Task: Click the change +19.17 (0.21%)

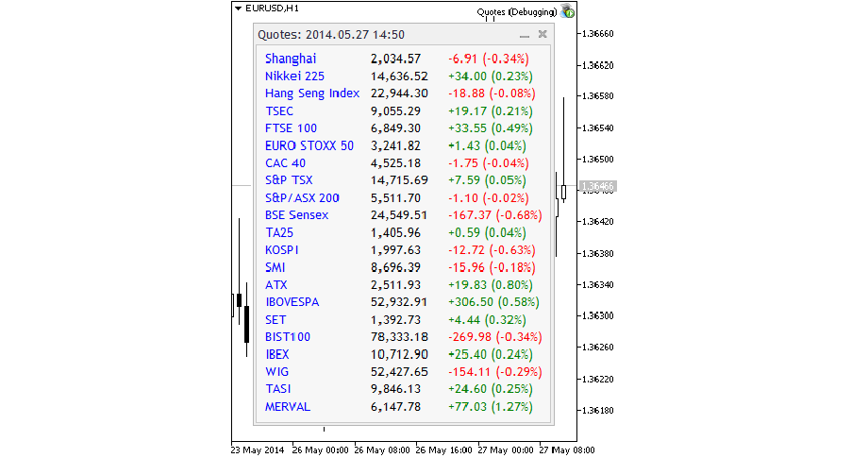Action: pyautogui.click(x=491, y=111)
